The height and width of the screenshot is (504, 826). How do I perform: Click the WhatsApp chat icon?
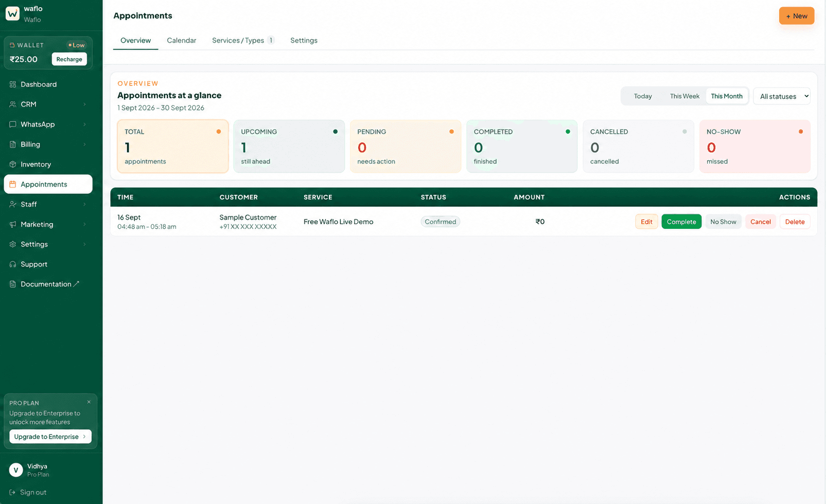(13, 124)
